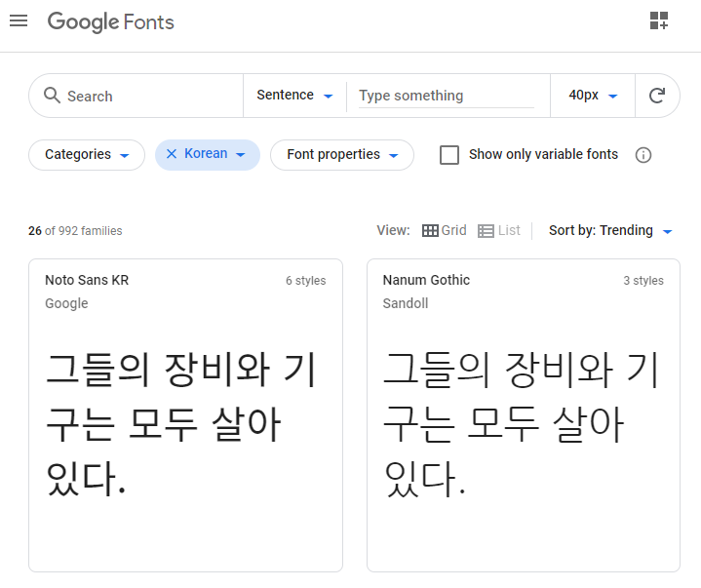The image size is (701, 588).
Task: Remove the Korean filter with X icon
Action: pos(172,154)
